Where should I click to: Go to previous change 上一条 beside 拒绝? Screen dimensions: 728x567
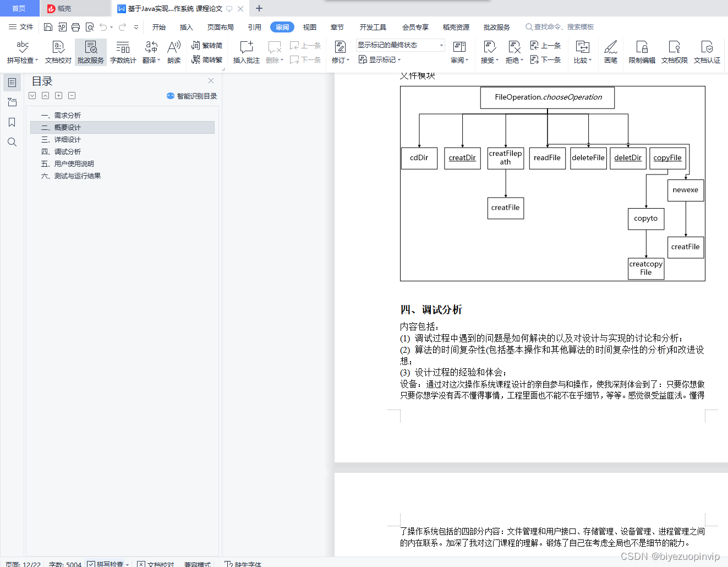[x=545, y=46]
